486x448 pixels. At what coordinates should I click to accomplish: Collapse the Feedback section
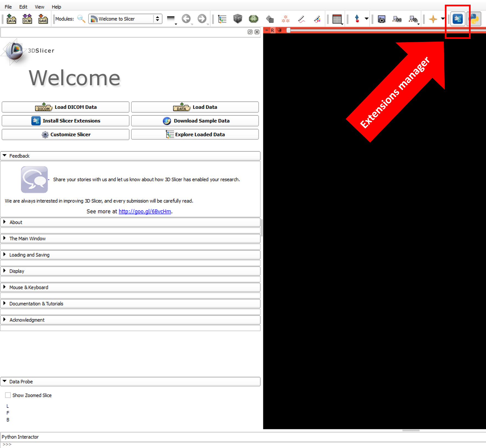pos(130,156)
